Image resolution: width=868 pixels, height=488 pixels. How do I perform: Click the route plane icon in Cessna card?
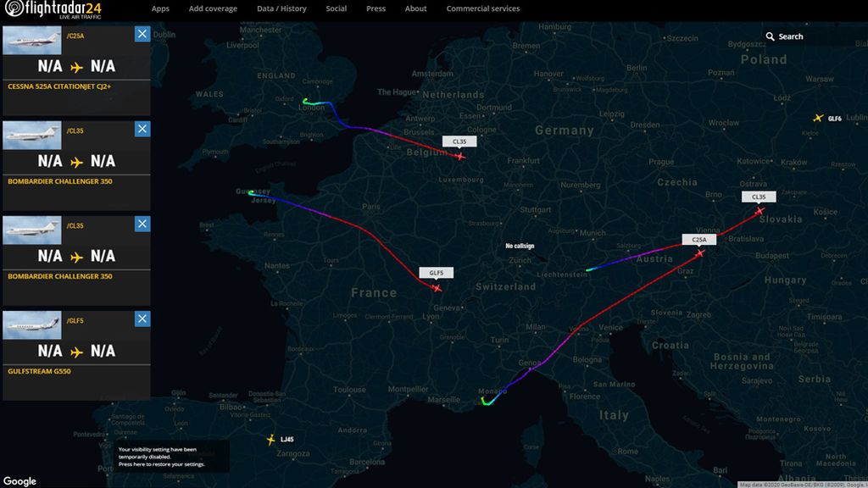76,67
